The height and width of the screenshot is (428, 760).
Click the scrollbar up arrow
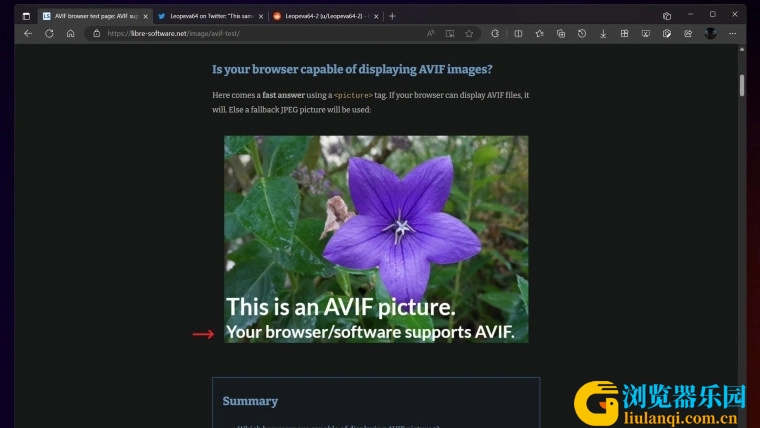tap(742, 49)
